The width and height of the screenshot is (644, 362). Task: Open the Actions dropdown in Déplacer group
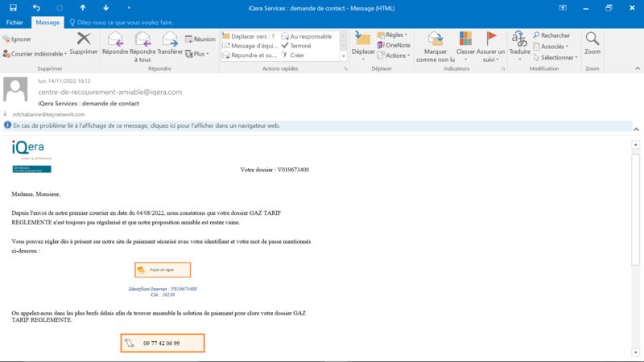(x=394, y=56)
